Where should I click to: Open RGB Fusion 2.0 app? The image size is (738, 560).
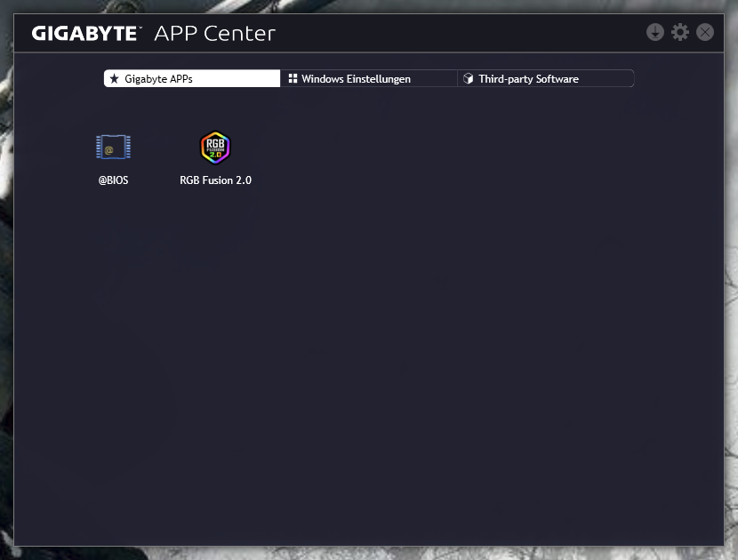[x=215, y=148]
